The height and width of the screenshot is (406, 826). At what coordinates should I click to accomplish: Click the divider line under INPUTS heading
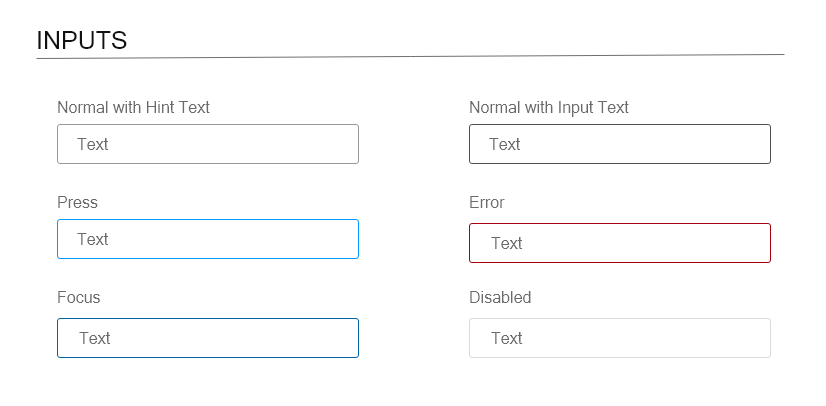pyautogui.click(x=410, y=56)
